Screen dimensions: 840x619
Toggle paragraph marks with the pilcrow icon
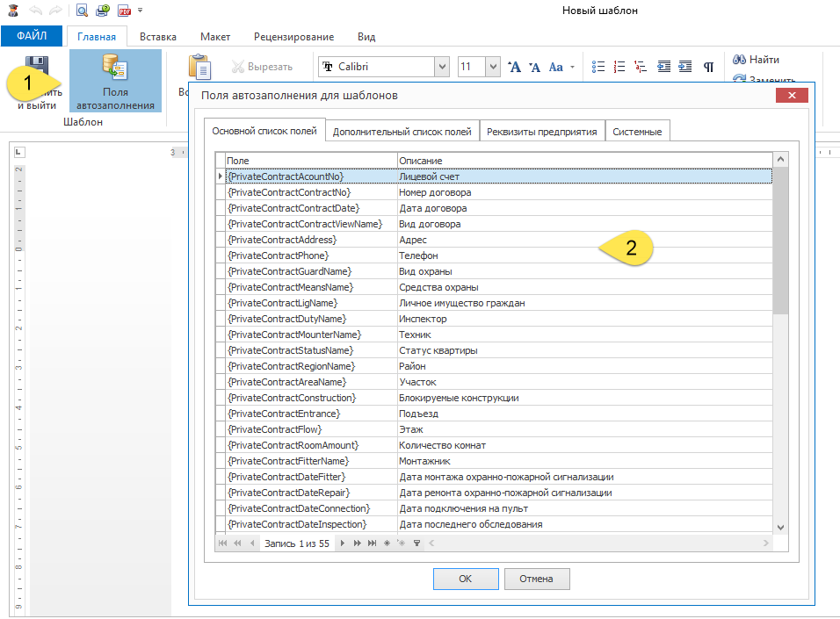(x=708, y=67)
